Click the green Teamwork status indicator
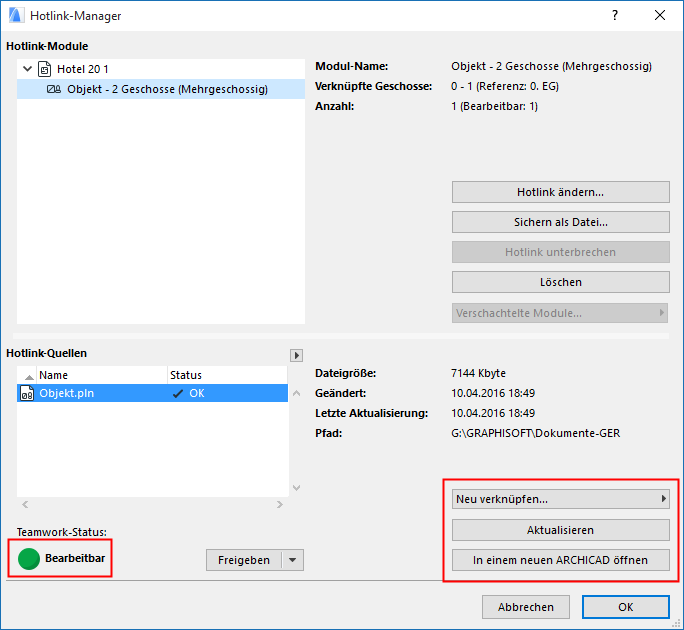The image size is (684, 630). [x=29, y=558]
